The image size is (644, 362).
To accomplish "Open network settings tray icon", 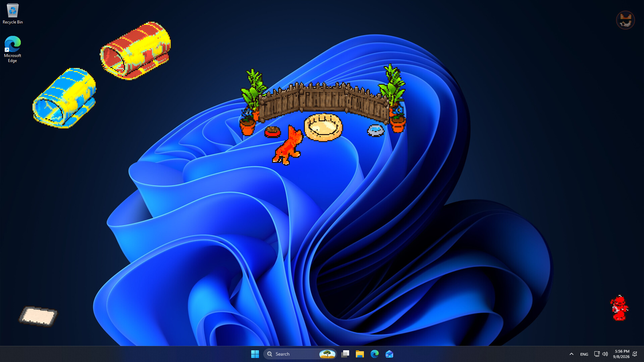I will [597, 354].
